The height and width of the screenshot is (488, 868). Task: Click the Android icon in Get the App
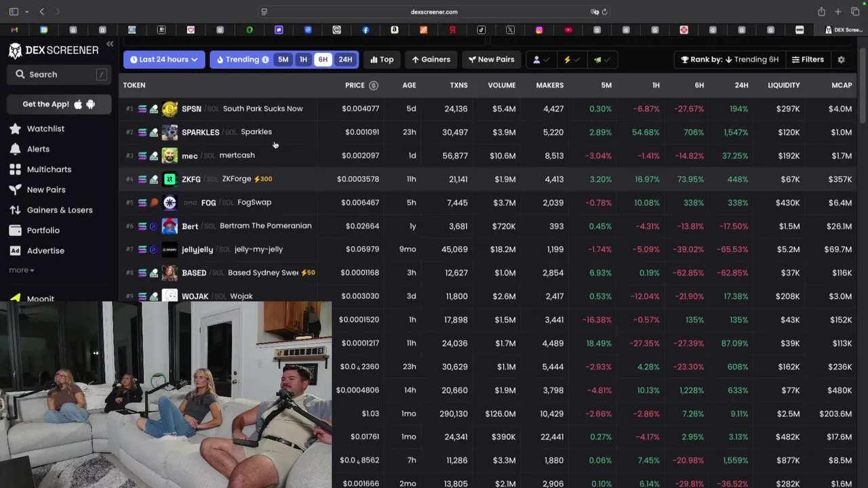[91, 104]
